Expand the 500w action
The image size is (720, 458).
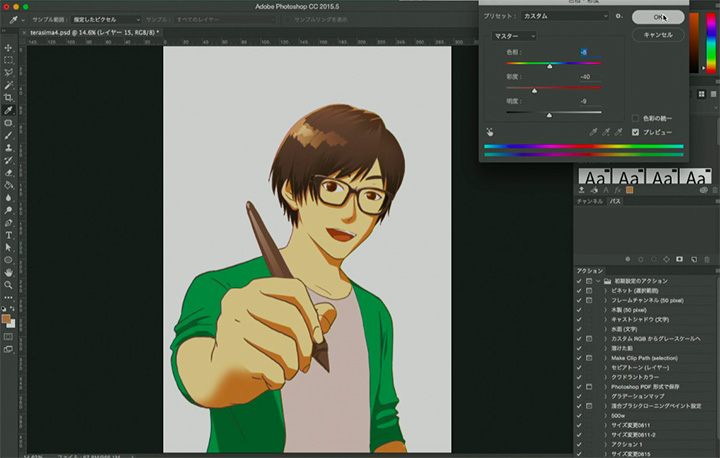tap(605, 415)
